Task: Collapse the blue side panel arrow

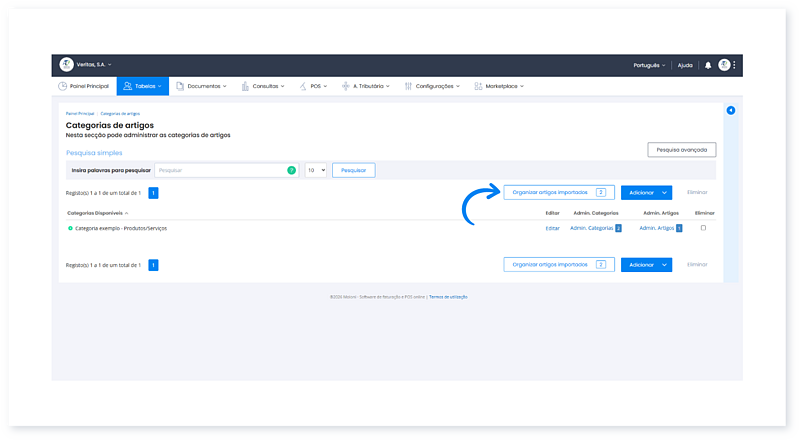Action: [731, 110]
